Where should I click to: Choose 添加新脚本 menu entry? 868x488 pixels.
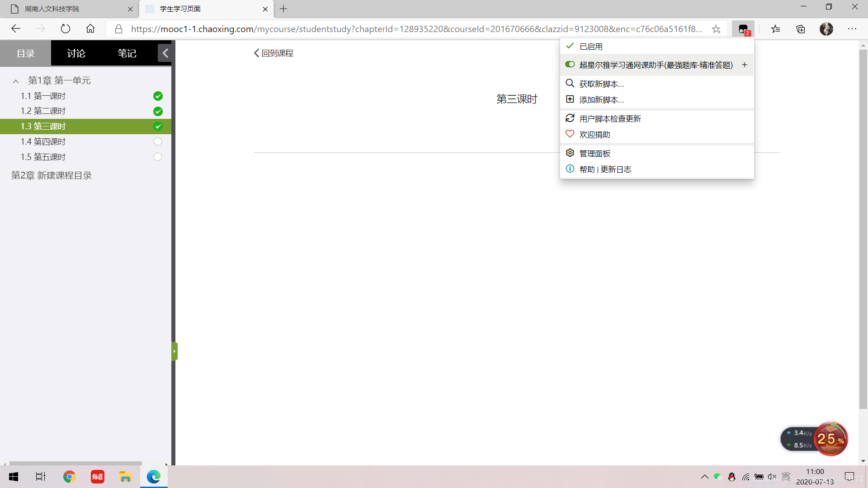pos(657,100)
